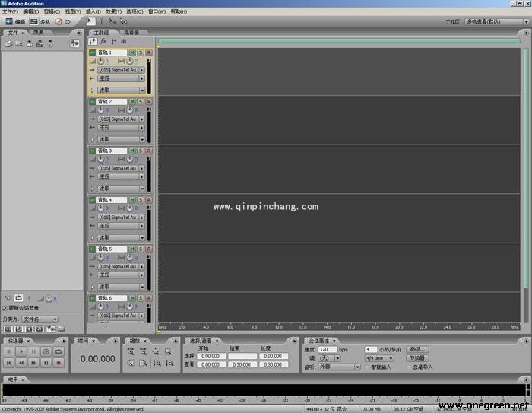The width and height of the screenshot is (532, 413).
Task: Arm track 音轨 1 for record (R)
Action: tap(149, 52)
